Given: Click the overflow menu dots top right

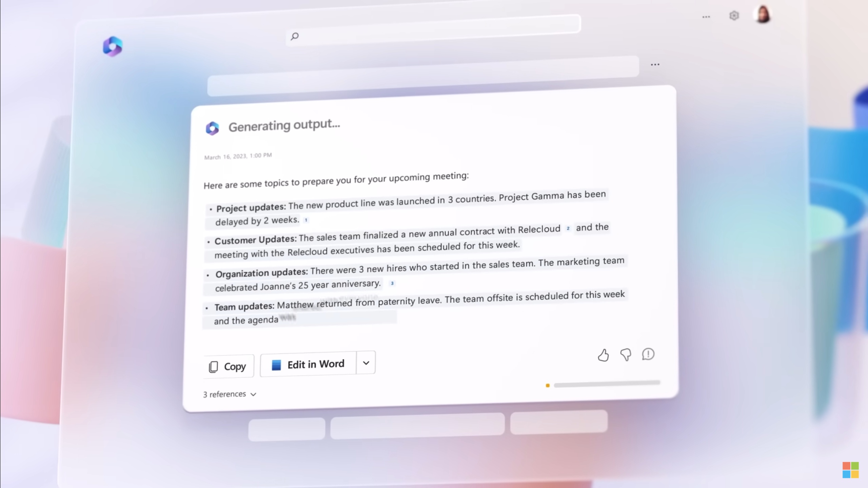Looking at the screenshot, I should [x=706, y=16].
